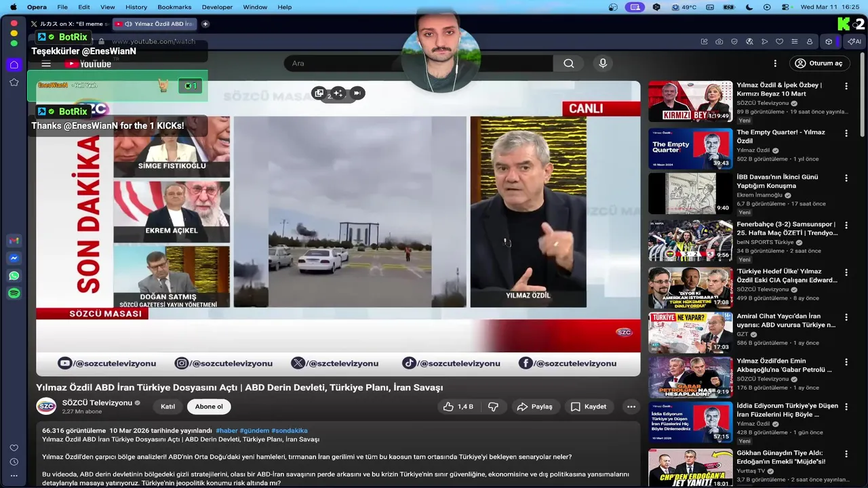868x488 pixels.
Task: Click the YouTube logo
Action: (88, 64)
